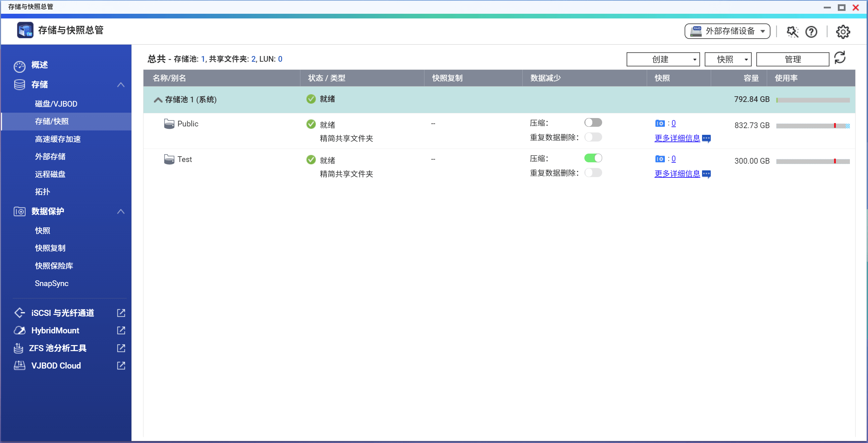The height and width of the screenshot is (443, 868).
Task: Click the 共享文件夹 count link
Action: [x=254, y=59]
